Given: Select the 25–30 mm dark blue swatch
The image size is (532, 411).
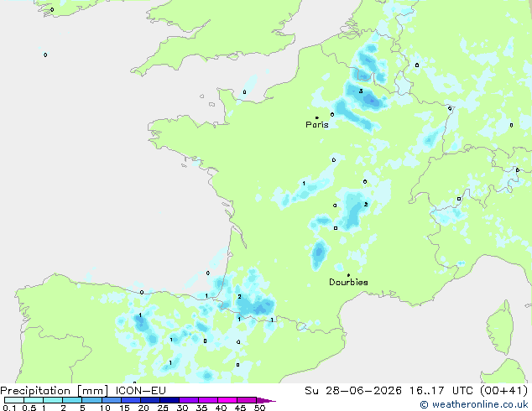Looking at the screenshot, I should [170, 400].
